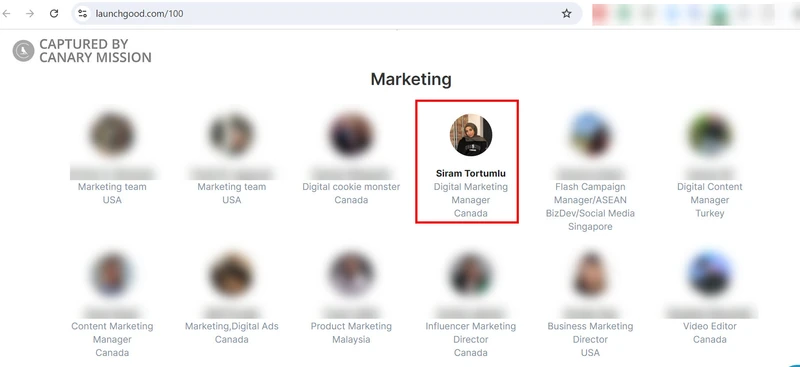Select the Video Editor Canada profile photo
Viewport: 800px width, 367px height.
(x=709, y=274)
